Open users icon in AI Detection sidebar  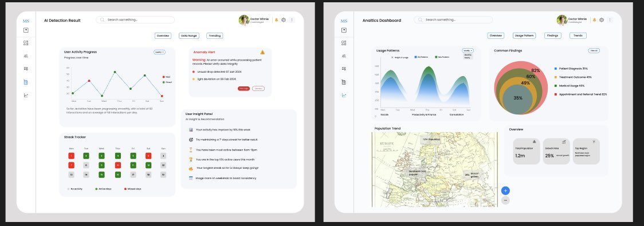26,55
